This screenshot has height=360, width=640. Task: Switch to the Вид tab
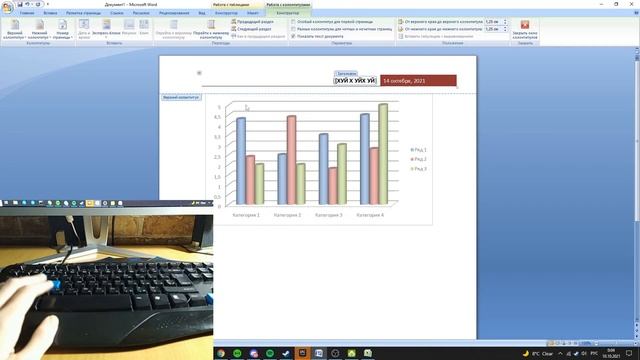[202, 13]
